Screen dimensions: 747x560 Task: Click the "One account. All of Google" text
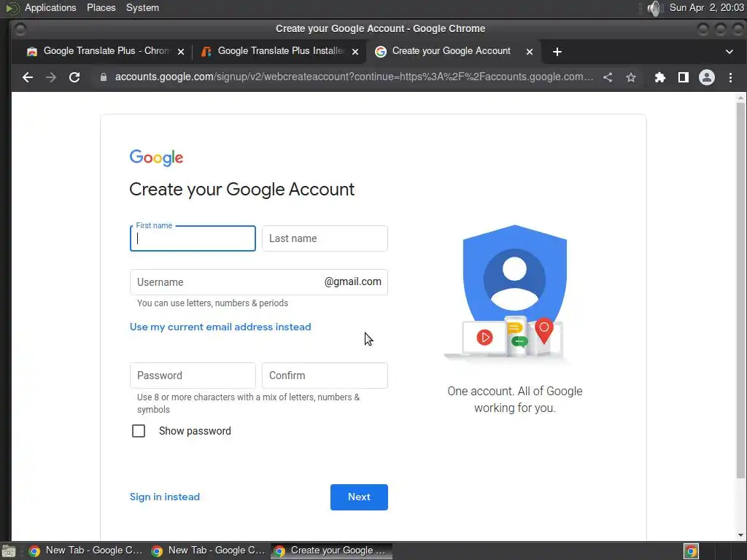[x=514, y=392]
